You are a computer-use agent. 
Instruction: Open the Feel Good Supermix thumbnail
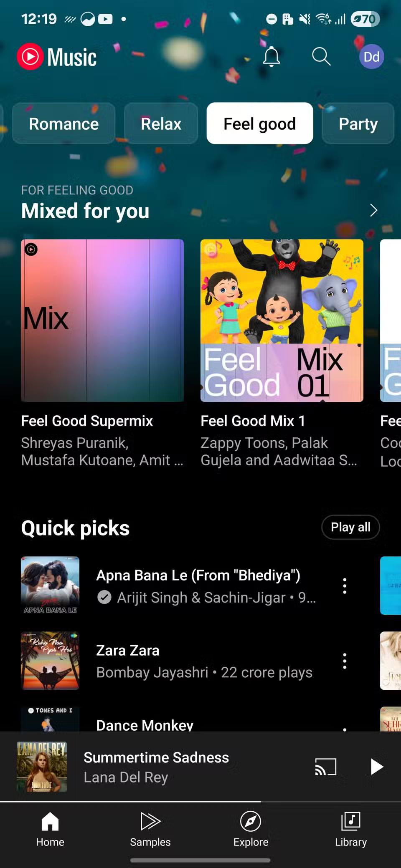tap(102, 320)
